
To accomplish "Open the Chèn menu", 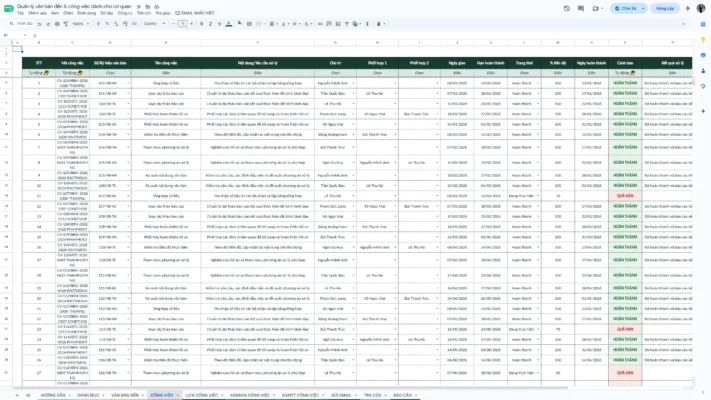I will [68, 13].
